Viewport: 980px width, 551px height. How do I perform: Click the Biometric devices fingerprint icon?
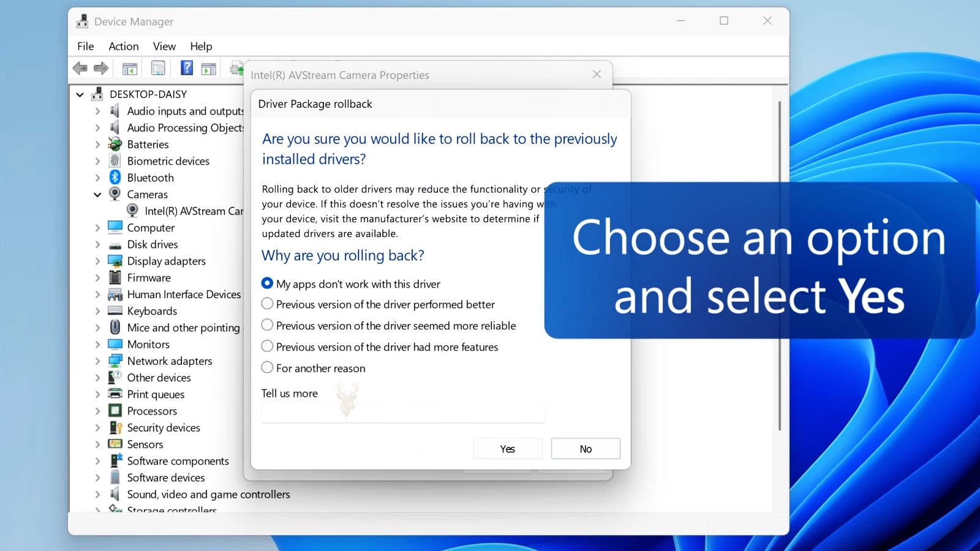pos(115,161)
